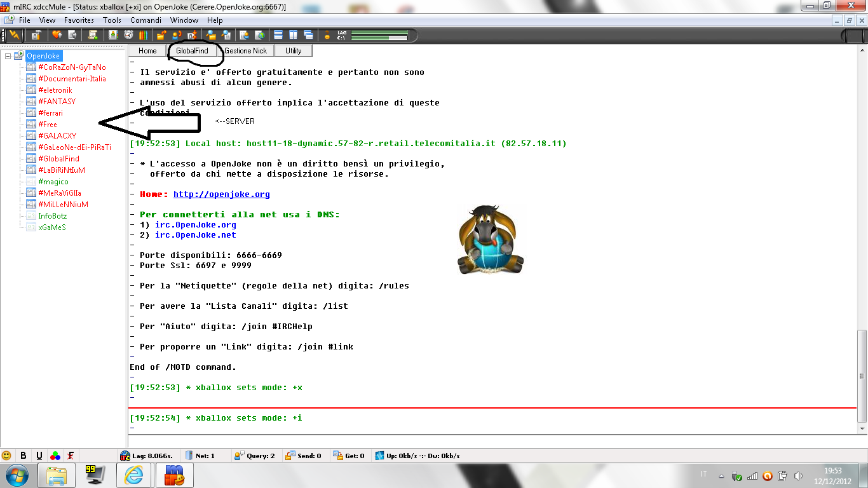Image resolution: width=868 pixels, height=488 pixels.
Task: Open the File menu
Action: tap(25, 20)
